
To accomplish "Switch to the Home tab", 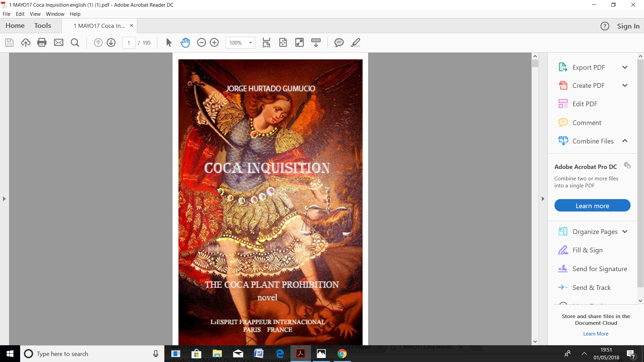I will click(x=15, y=26).
